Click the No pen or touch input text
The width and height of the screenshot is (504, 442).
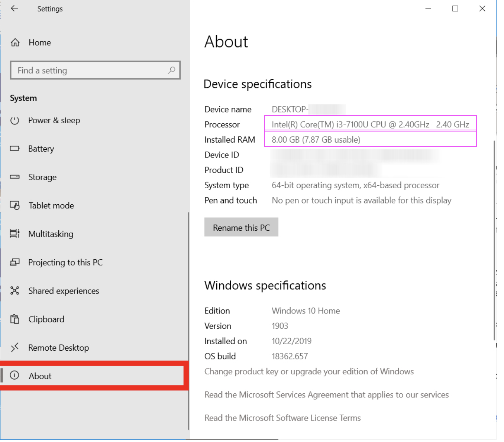tap(361, 201)
